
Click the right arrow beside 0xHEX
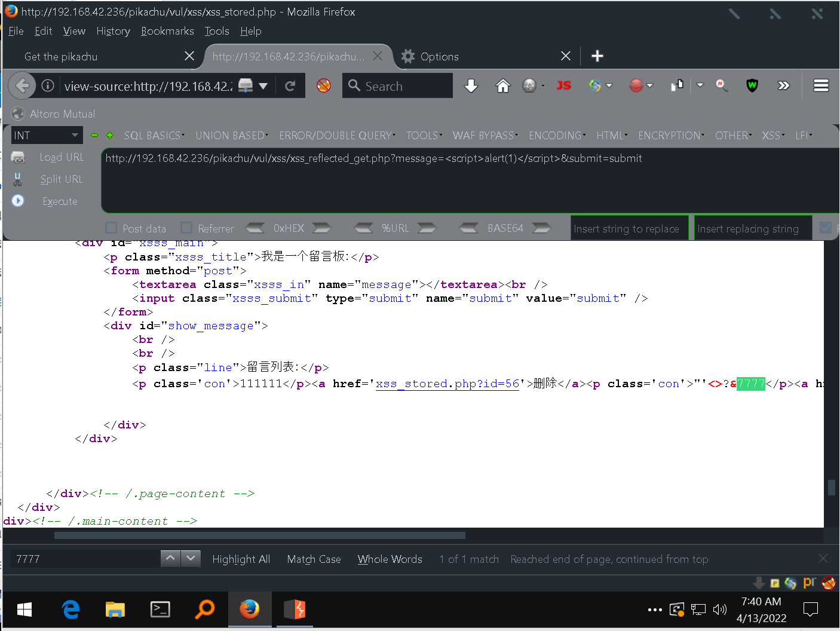point(321,228)
